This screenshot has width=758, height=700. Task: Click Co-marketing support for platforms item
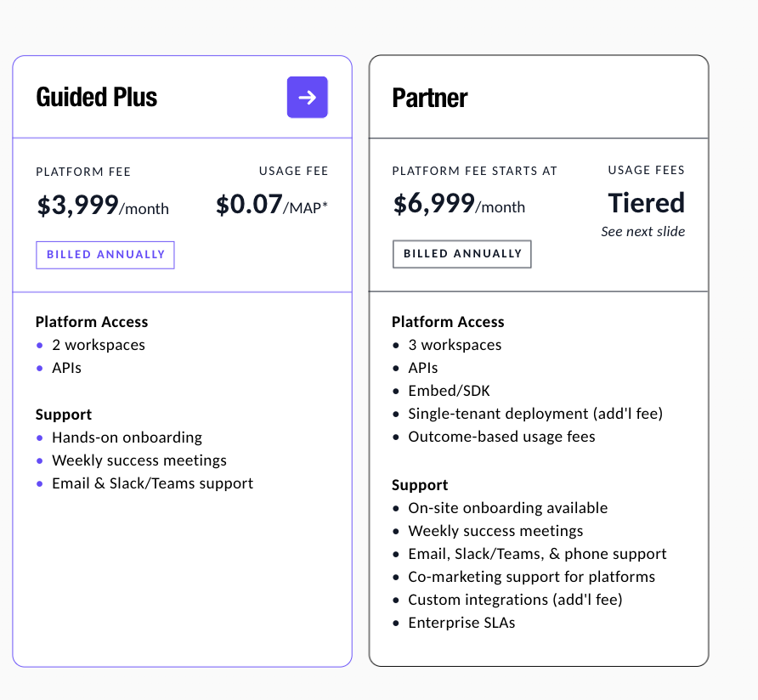531,577
